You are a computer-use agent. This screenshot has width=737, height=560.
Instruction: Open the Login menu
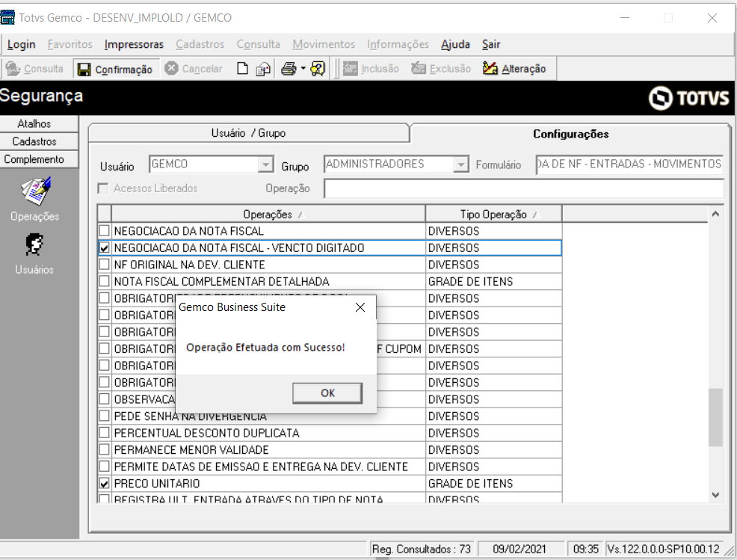21,44
